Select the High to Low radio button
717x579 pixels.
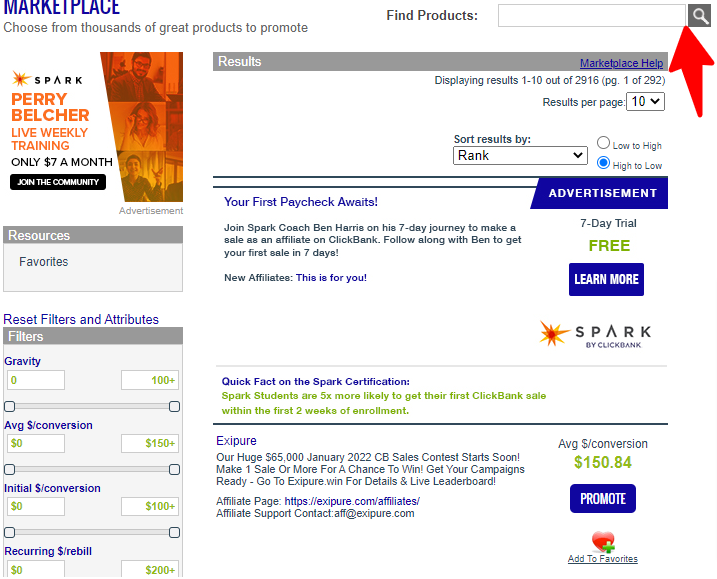pos(603,163)
